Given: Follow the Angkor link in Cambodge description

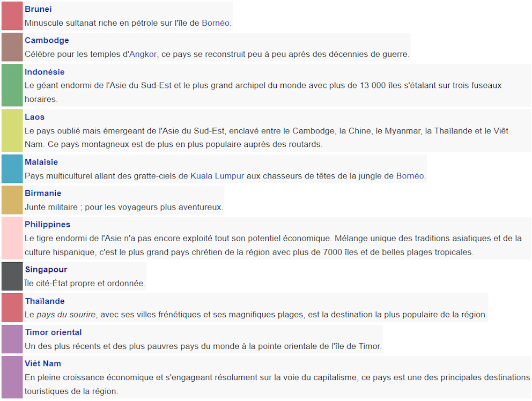Looking at the screenshot, I should point(143,54).
